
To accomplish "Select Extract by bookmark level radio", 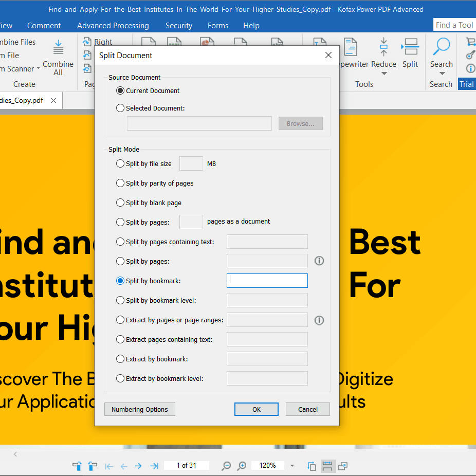I will pos(120,378).
